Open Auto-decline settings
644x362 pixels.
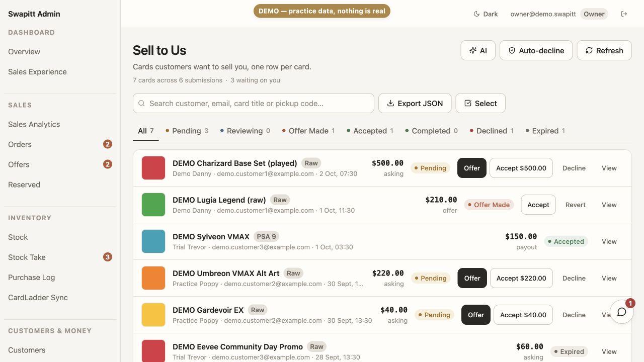(x=536, y=50)
